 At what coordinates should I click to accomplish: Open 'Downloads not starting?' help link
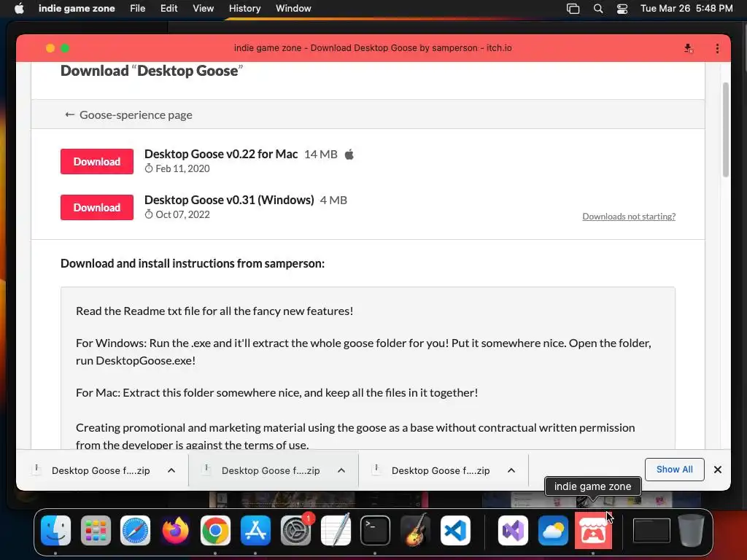point(629,216)
